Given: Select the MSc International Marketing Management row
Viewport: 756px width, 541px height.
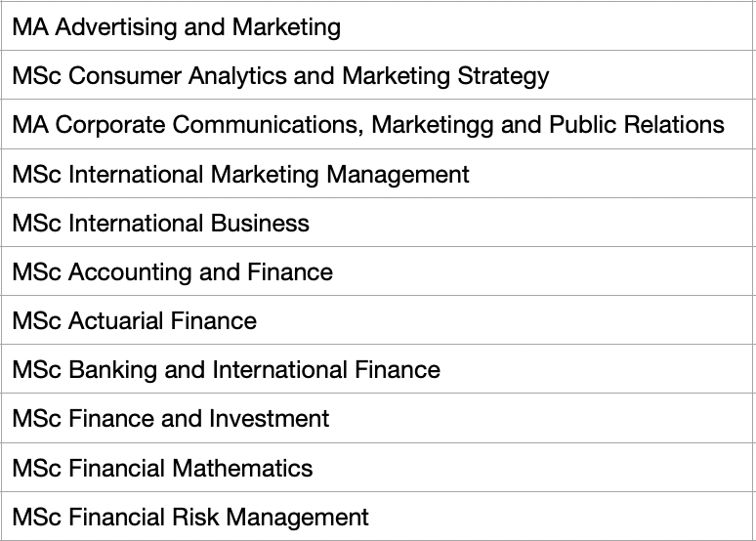Looking at the screenshot, I should click(240, 175).
